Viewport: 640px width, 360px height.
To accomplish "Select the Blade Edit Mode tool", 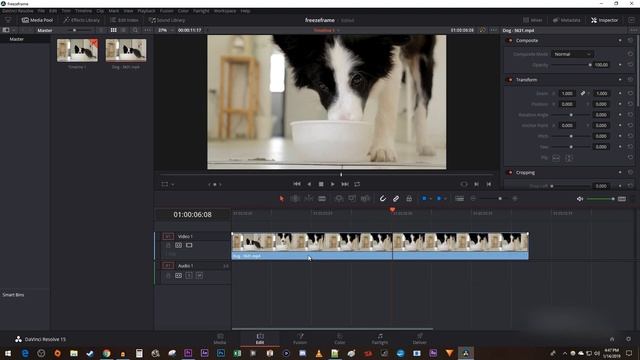I will point(322,199).
